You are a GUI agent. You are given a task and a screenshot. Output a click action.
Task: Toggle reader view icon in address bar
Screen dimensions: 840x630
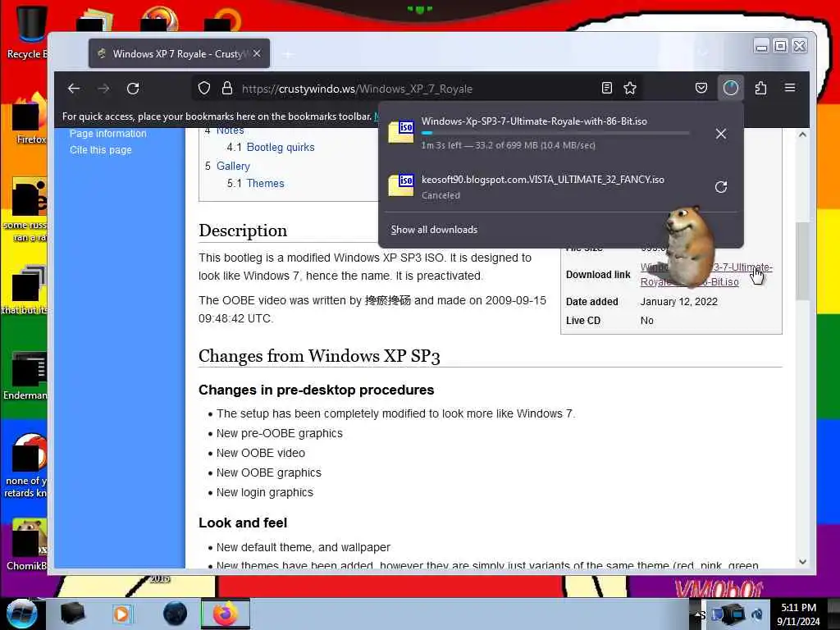click(x=606, y=89)
